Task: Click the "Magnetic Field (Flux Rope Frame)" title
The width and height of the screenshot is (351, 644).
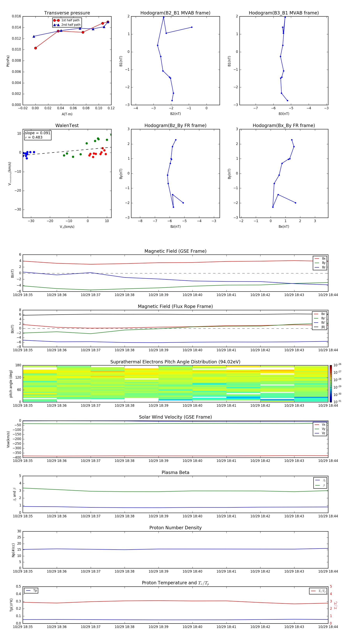Action: (x=175, y=307)
